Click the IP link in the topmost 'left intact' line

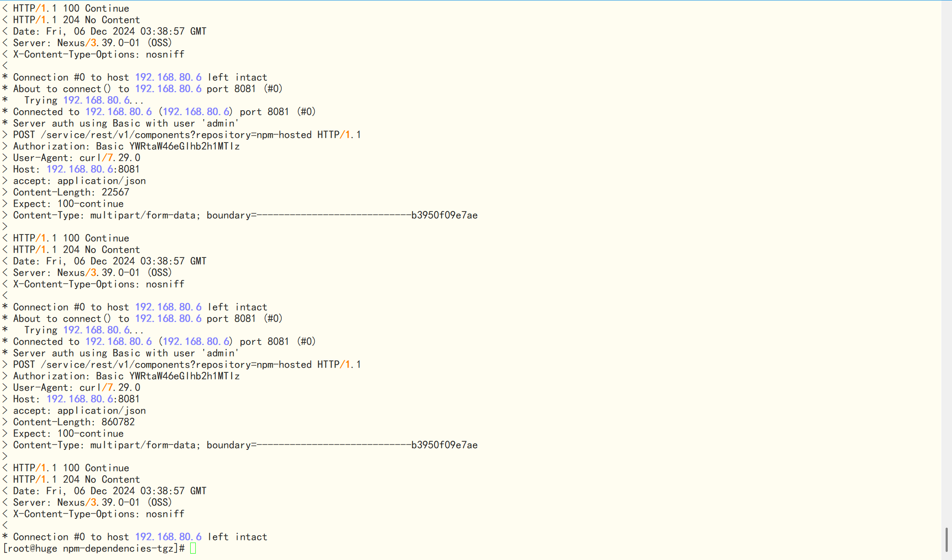pyautogui.click(x=168, y=77)
